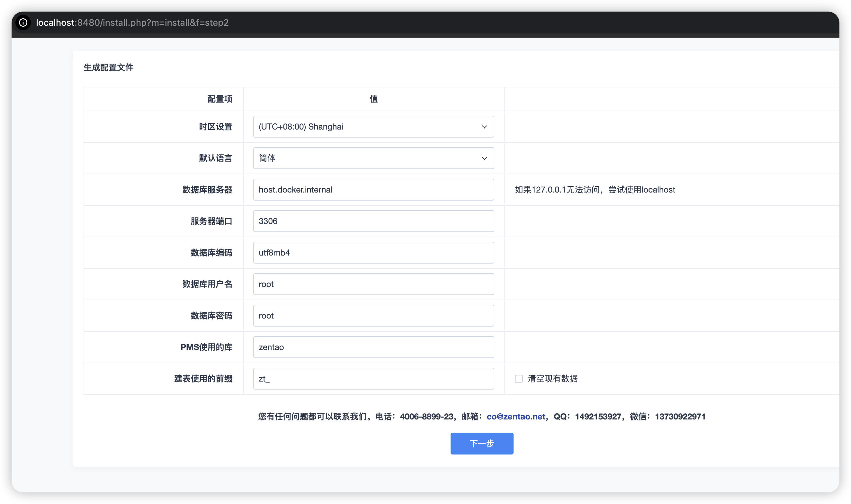The height and width of the screenshot is (504, 851).
Task: Click the timezone dropdown chevron arrow
Action: coord(484,127)
